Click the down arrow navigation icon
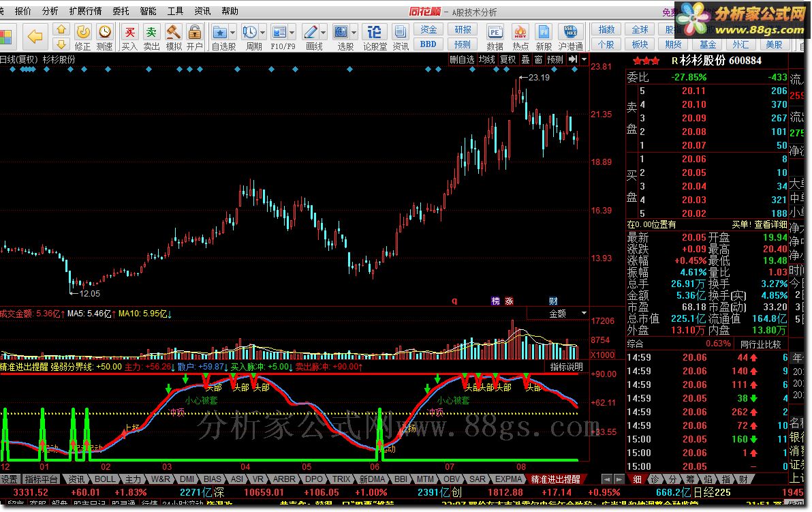The image size is (812, 512). (61, 44)
